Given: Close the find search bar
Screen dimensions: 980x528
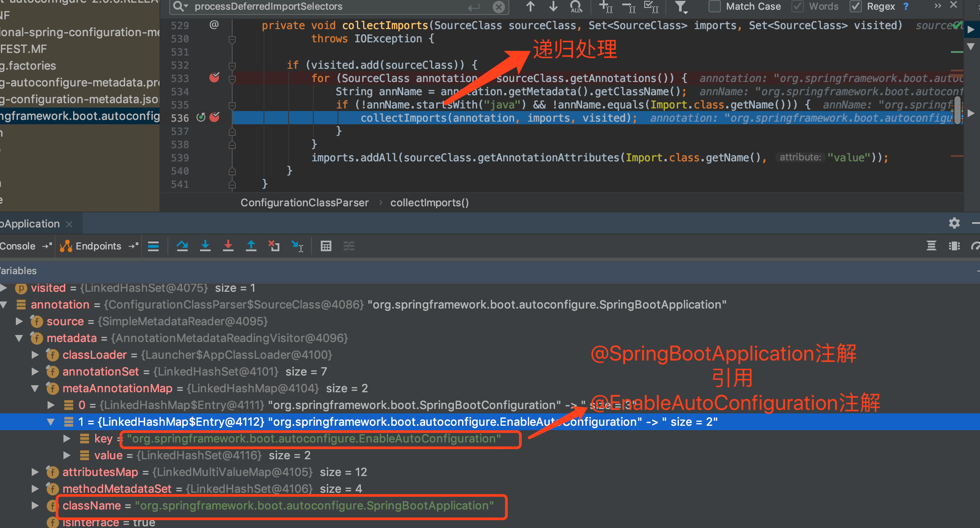Looking at the screenshot, I should tap(954, 5).
